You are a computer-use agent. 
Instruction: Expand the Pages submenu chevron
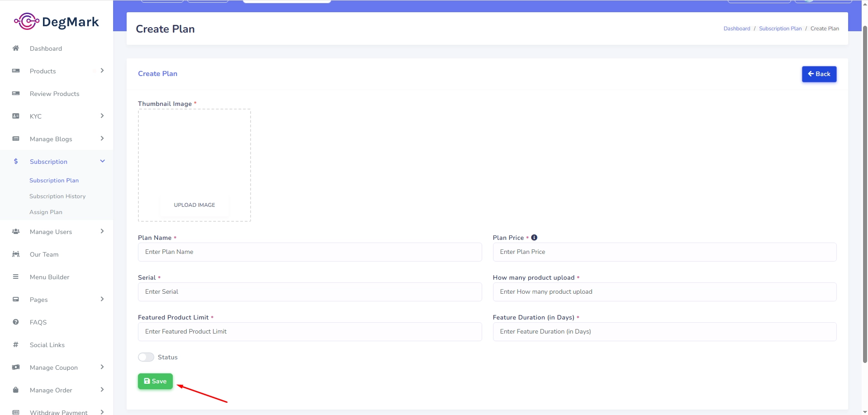point(102,299)
